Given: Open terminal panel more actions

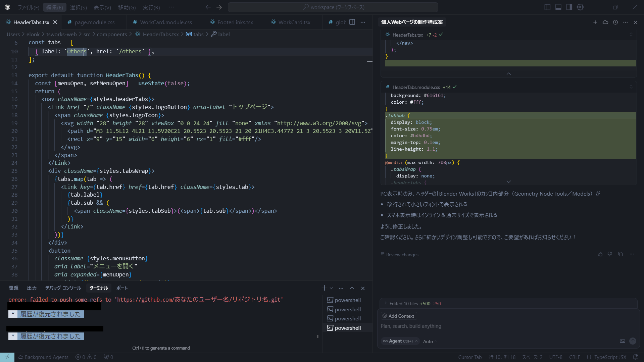Looking at the screenshot, I should pos(341,288).
